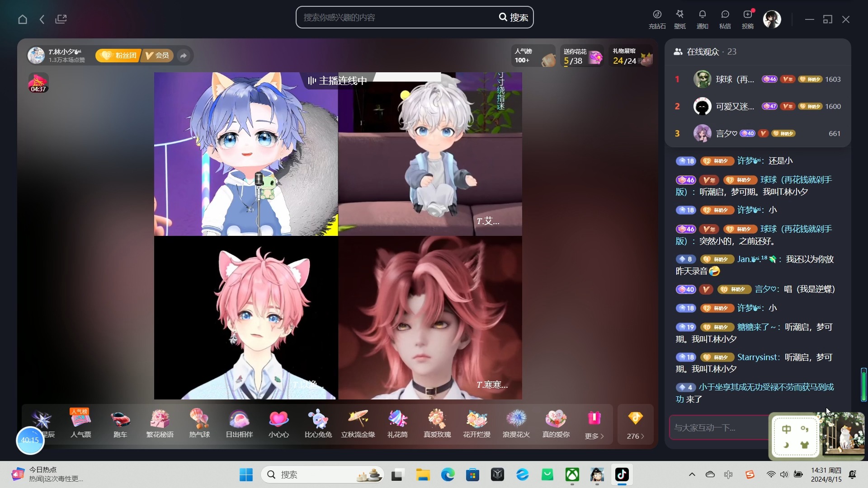This screenshot has height=488, width=868.
Task: Open File Explorer from the taskbar
Action: pos(423,474)
